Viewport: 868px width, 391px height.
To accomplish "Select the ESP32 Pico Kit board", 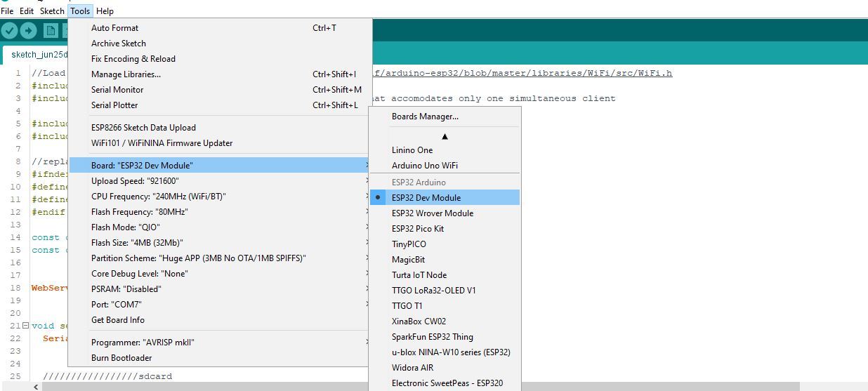I will click(445, 229).
